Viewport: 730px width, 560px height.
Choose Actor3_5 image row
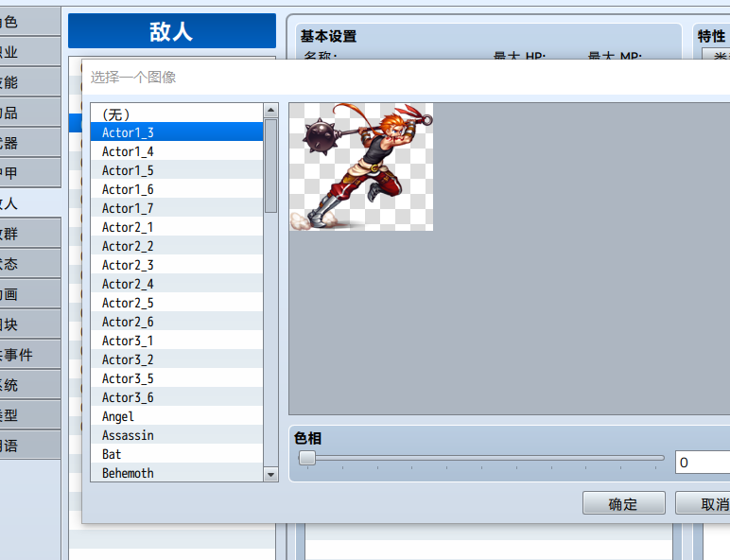point(177,378)
